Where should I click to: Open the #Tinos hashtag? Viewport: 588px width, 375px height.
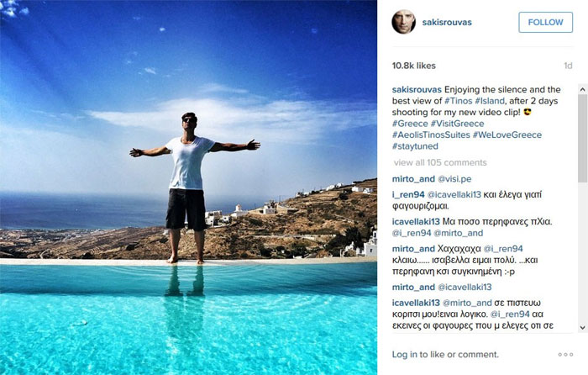[459, 101]
